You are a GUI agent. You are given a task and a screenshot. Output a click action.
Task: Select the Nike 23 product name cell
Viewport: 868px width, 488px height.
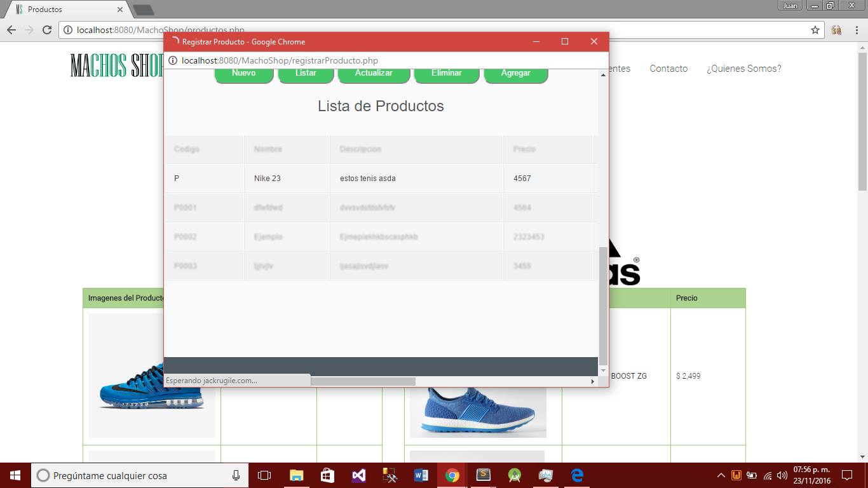(x=287, y=179)
